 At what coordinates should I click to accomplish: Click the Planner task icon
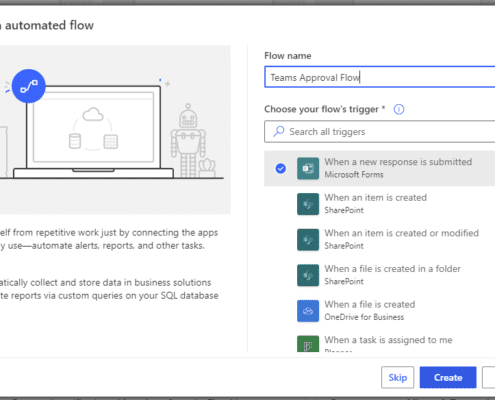coord(308,344)
